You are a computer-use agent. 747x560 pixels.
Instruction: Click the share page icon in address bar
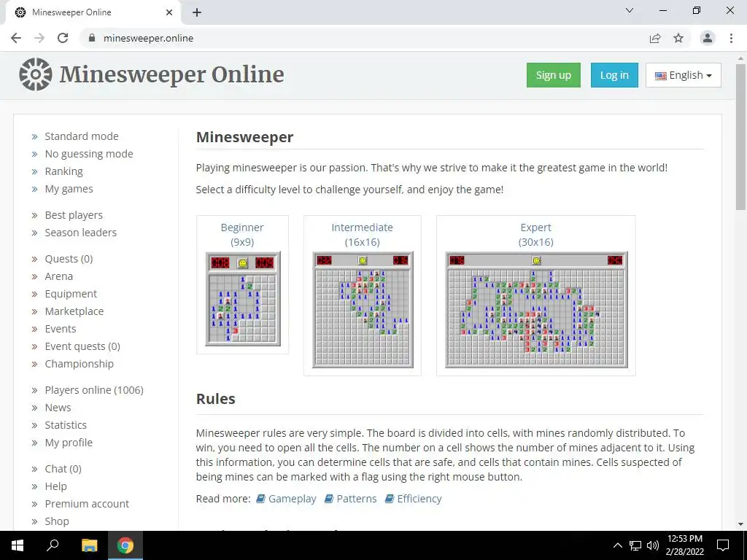655,38
